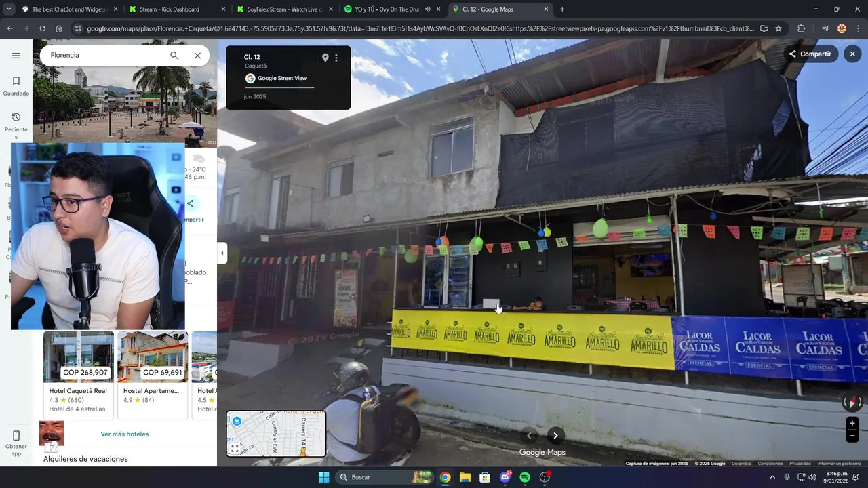Click the Florencia search input field
The height and width of the screenshot is (488, 868).
coord(105,56)
